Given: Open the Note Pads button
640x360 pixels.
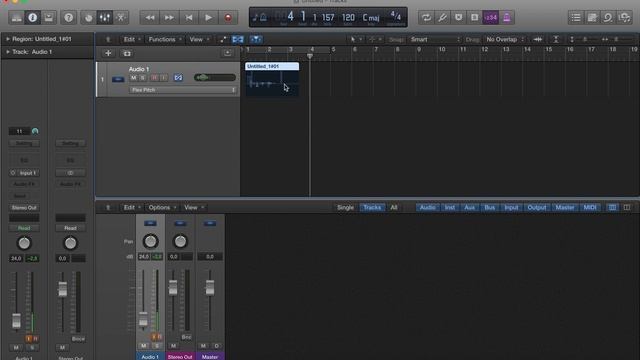Looking at the screenshot, I should 592,18.
